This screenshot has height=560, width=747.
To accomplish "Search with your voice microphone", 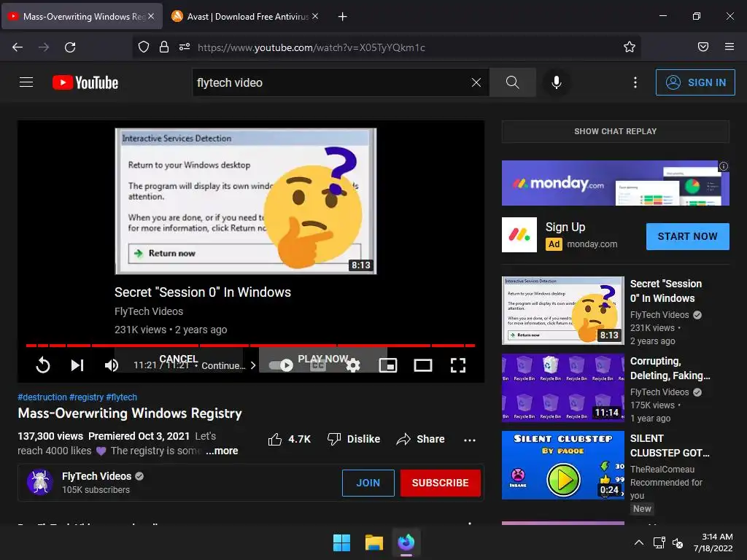I will pos(556,82).
